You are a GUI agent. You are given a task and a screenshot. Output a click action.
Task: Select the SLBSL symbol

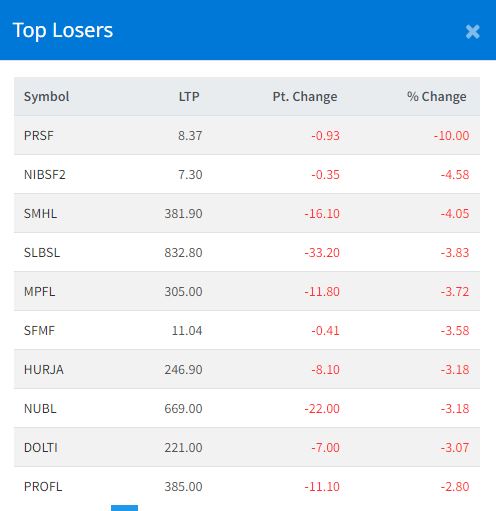click(42, 253)
